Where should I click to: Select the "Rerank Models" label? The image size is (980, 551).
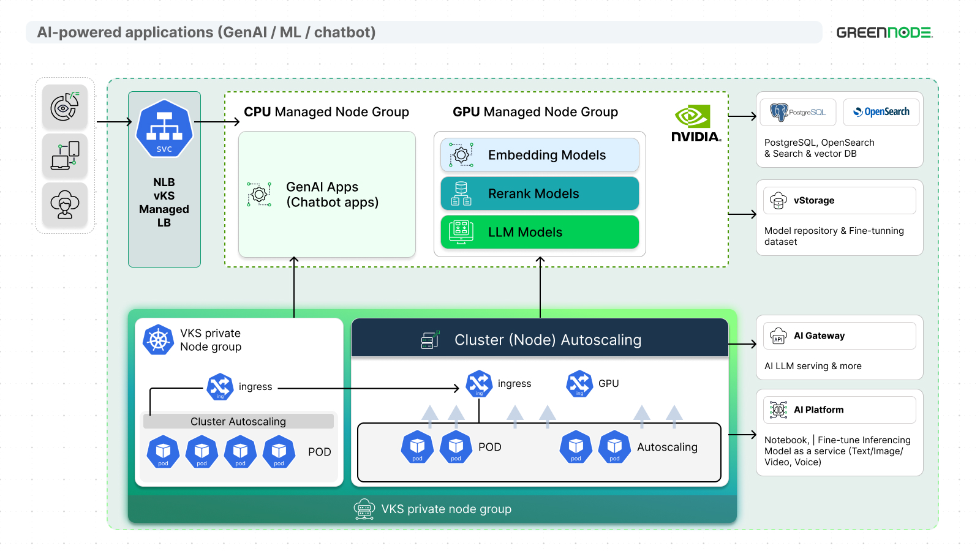pyautogui.click(x=533, y=194)
